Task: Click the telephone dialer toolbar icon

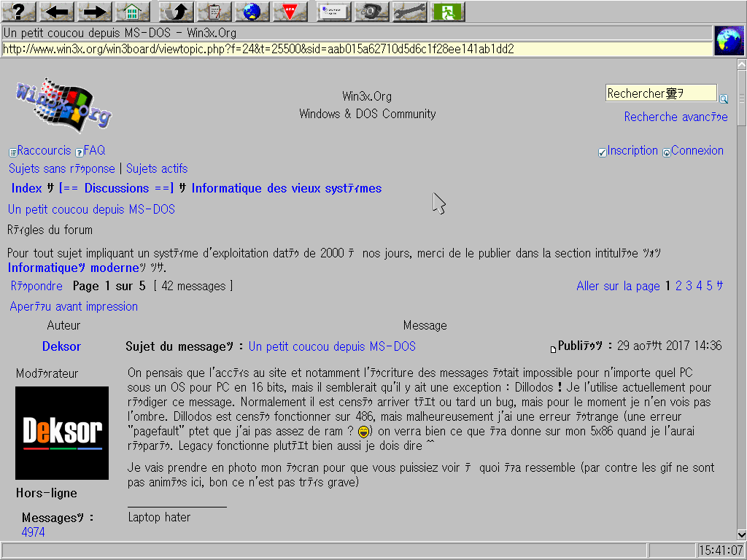Action: 372,12
